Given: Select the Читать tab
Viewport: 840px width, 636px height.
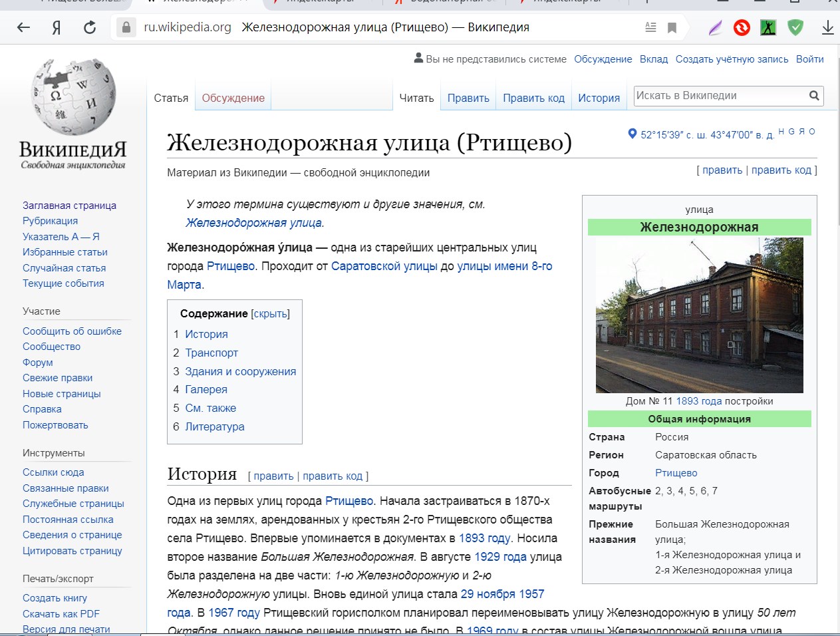Looking at the screenshot, I should [416, 98].
